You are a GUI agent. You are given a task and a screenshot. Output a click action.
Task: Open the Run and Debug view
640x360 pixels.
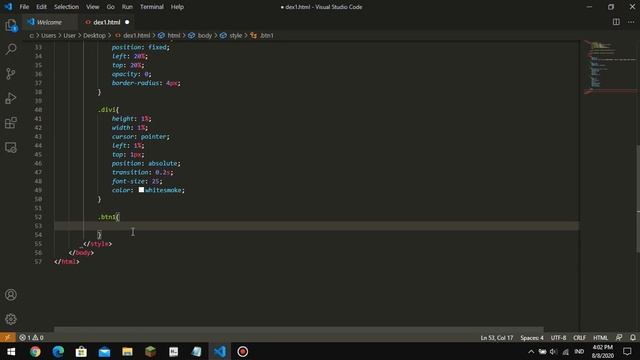[11, 98]
